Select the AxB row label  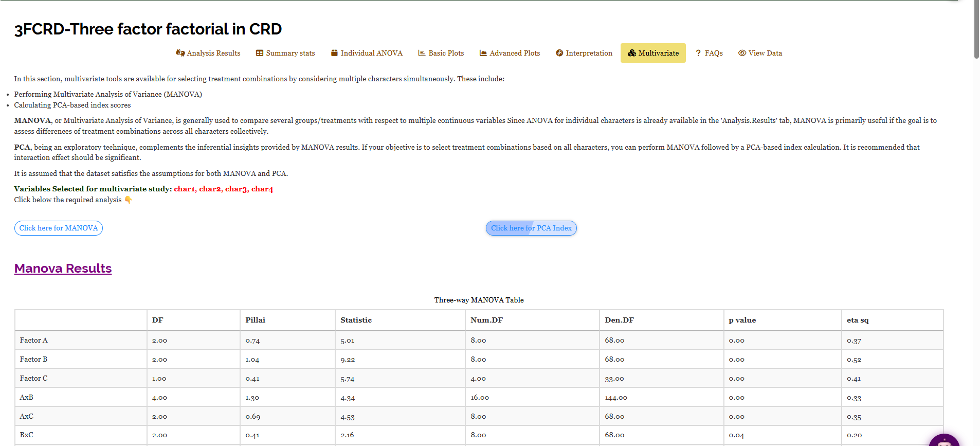(27, 397)
